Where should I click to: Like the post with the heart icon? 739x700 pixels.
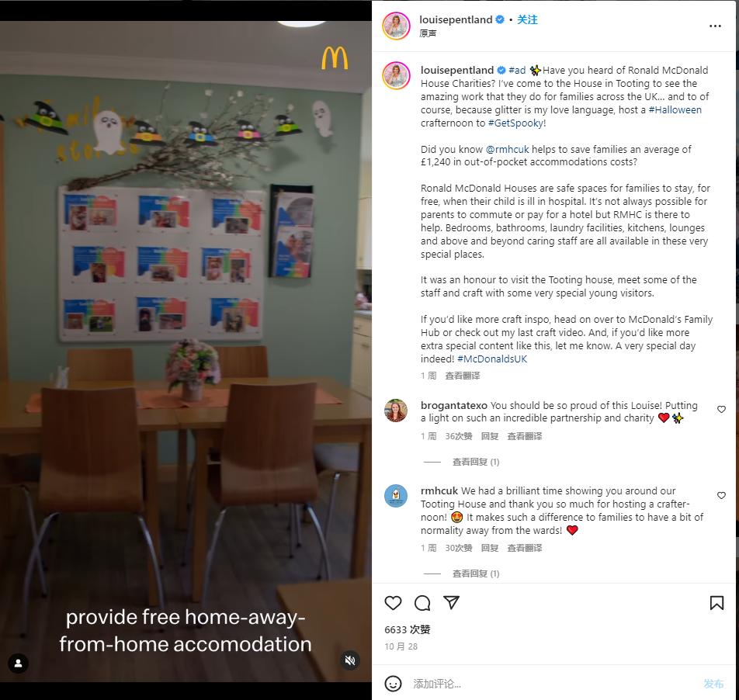[x=393, y=603]
